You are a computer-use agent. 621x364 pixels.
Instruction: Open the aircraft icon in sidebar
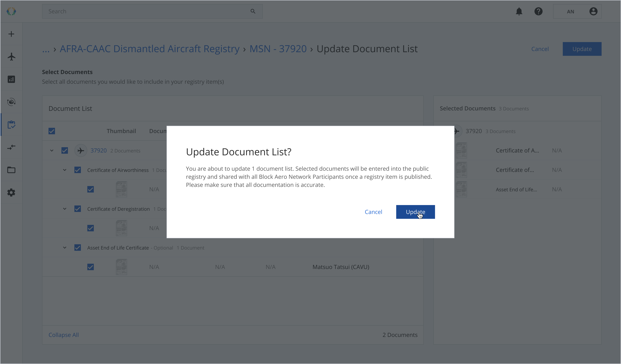pos(11,57)
